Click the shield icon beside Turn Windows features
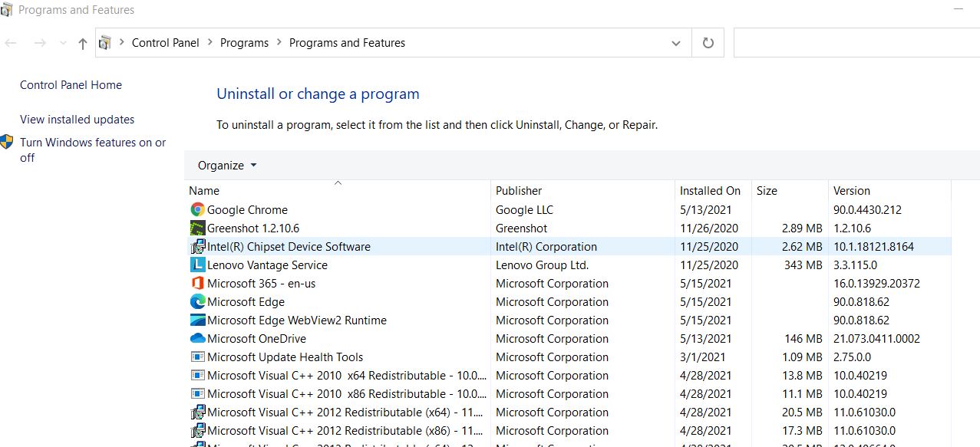This screenshot has height=447, width=980. [7, 142]
